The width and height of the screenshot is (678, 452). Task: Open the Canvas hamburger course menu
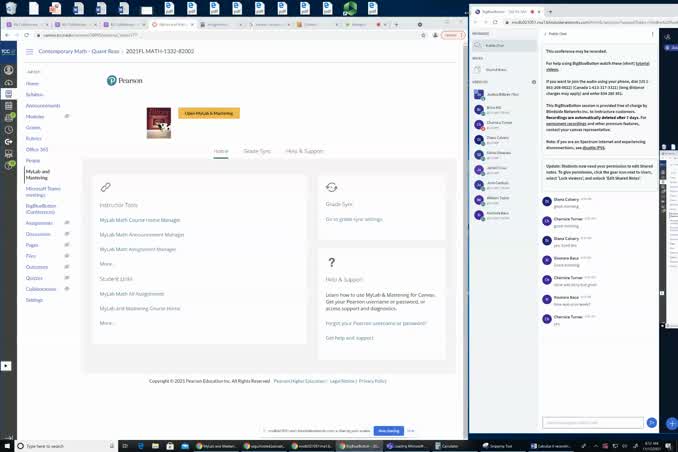click(x=30, y=51)
